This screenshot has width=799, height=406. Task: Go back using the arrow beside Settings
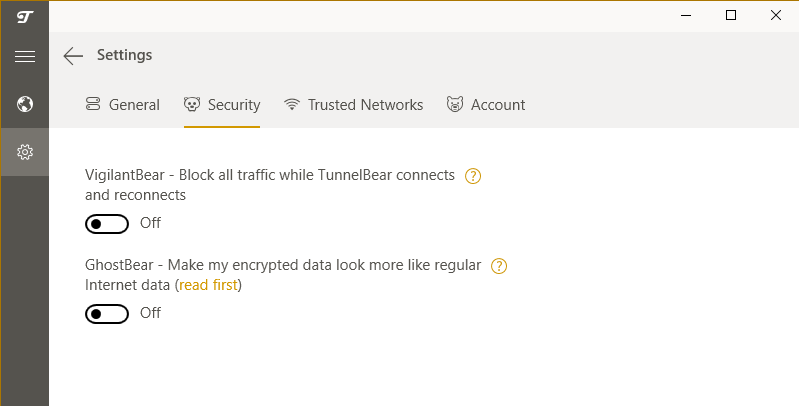point(73,56)
